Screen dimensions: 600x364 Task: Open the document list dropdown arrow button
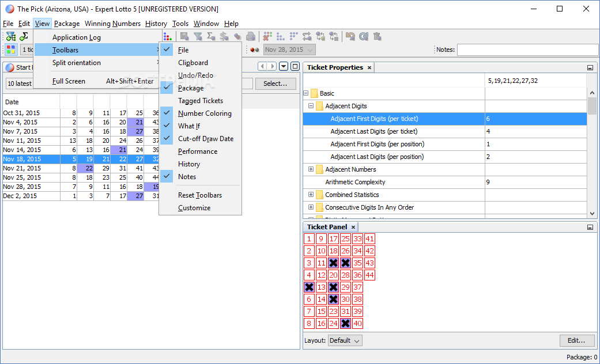coord(284,67)
